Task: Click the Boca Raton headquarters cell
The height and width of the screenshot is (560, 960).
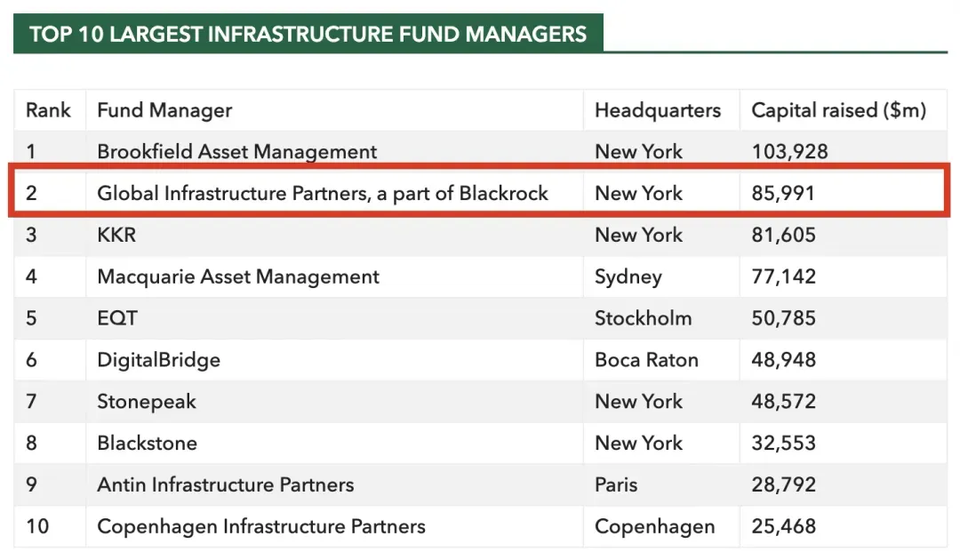Action: [646, 360]
